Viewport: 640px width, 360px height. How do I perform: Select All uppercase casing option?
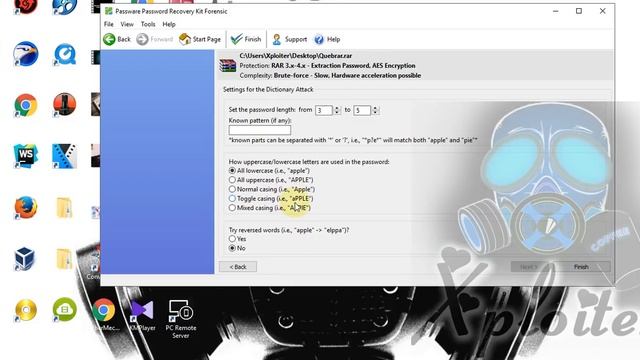coord(232,180)
